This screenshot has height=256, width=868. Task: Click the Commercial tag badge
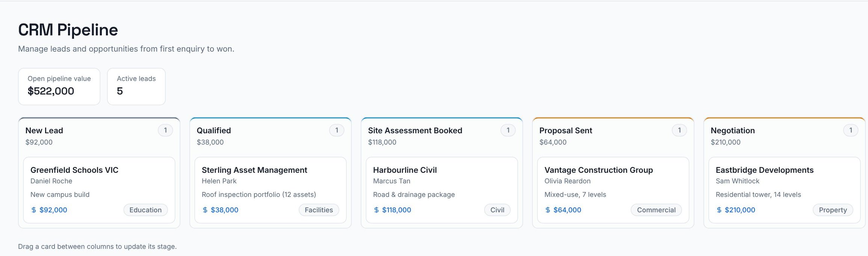coord(656,210)
